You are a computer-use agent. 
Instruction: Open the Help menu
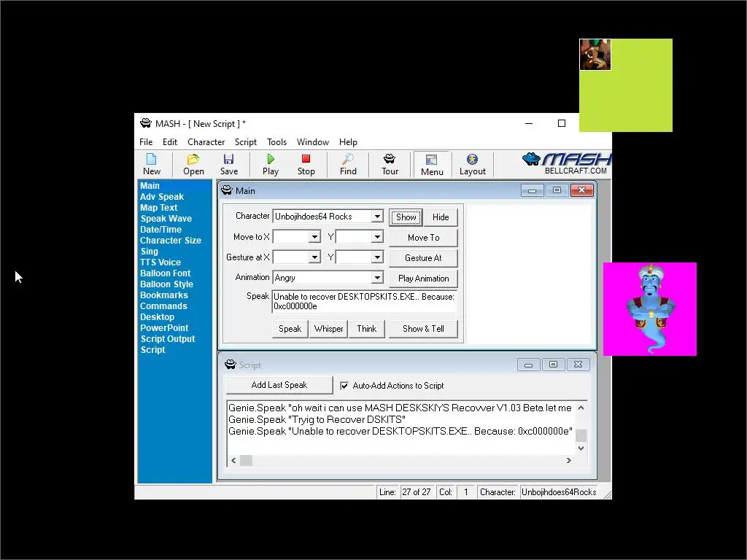click(348, 142)
